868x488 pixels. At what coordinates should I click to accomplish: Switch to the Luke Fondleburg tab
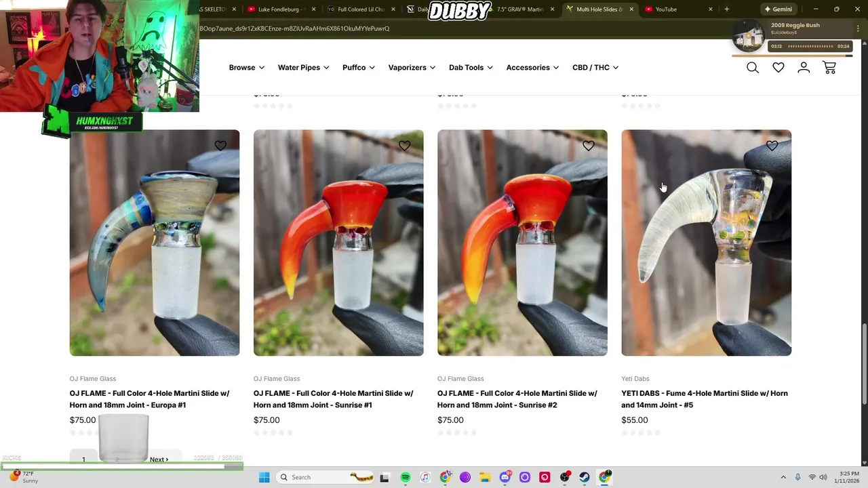coord(278,9)
